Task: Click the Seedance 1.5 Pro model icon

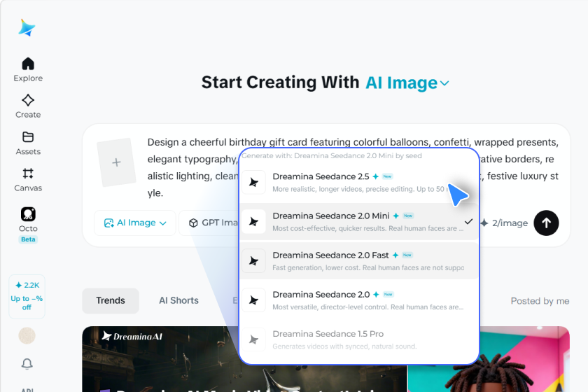Action: pos(254,340)
